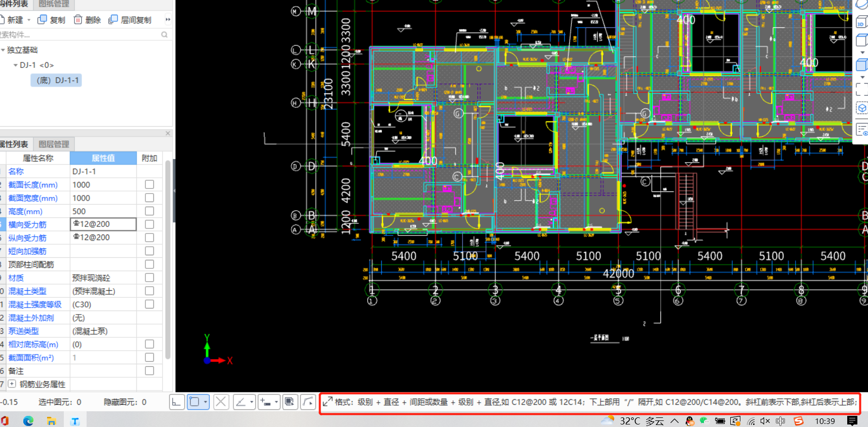Viewport: 868px width, 427px height.
Task: Toggle the orthogonal mode icon in status bar
Action: [x=176, y=402]
